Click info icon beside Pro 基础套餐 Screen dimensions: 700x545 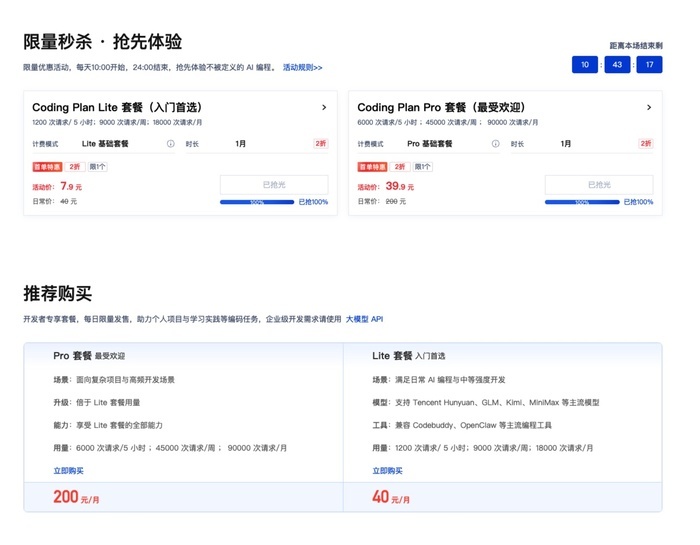tap(496, 144)
